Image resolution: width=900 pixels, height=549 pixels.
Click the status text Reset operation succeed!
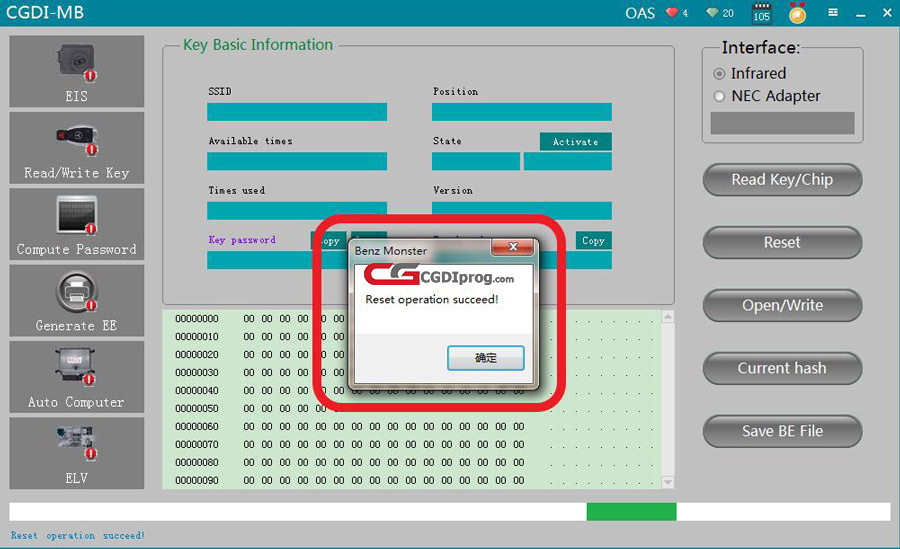click(x=77, y=536)
